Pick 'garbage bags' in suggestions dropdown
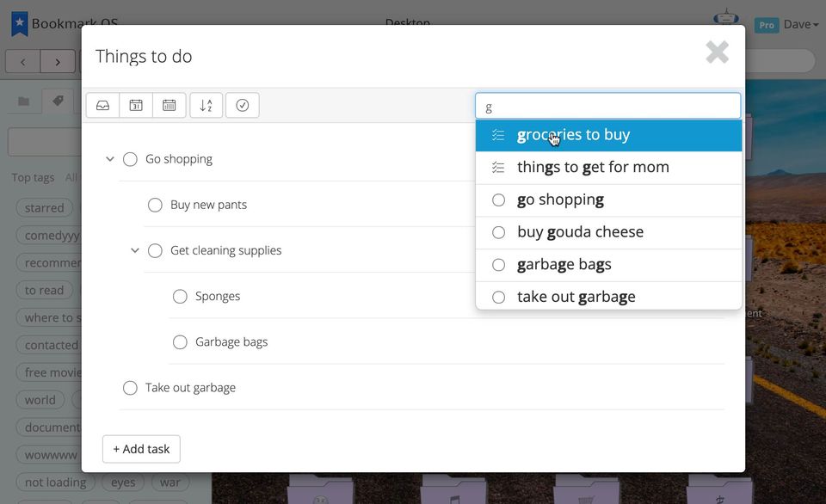 [x=608, y=265]
